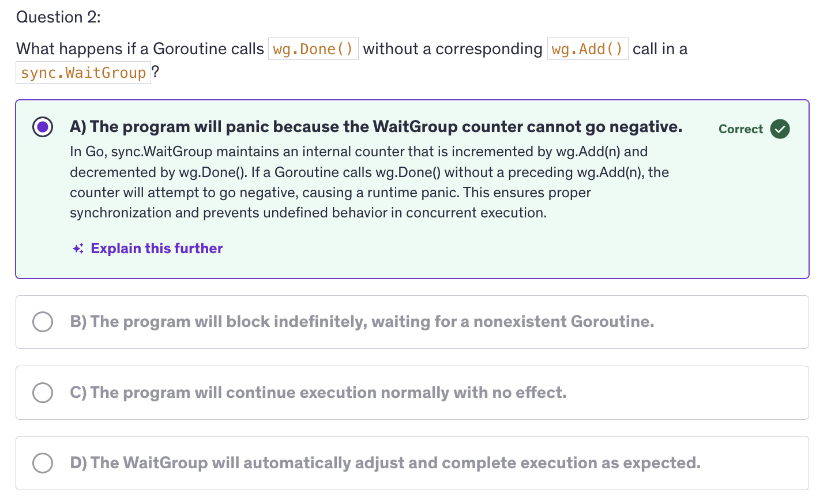Click the explanation paragraph about the internal counter
This screenshot has width=827, height=504.
point(369,182)
